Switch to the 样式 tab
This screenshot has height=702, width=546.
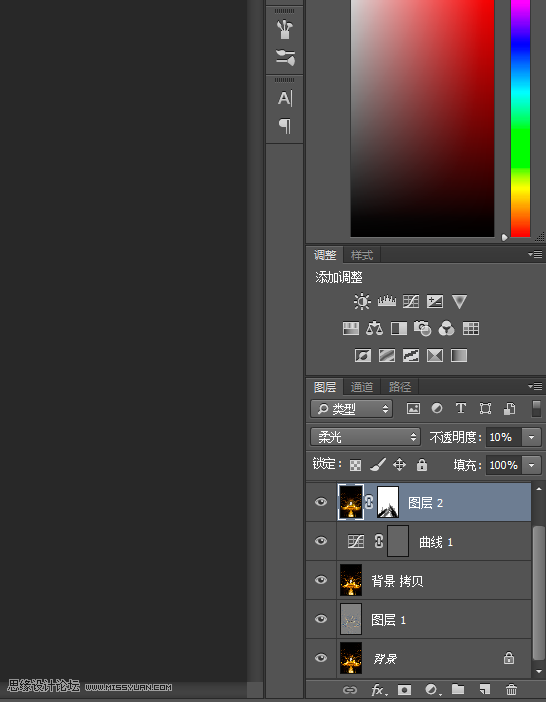tap(362, 255)
